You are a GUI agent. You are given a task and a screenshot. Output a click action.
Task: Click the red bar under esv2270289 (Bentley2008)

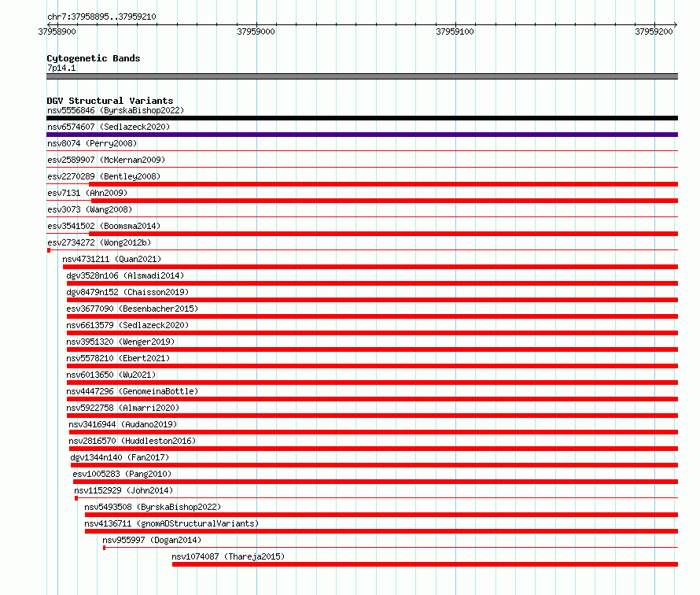(384, 184)
